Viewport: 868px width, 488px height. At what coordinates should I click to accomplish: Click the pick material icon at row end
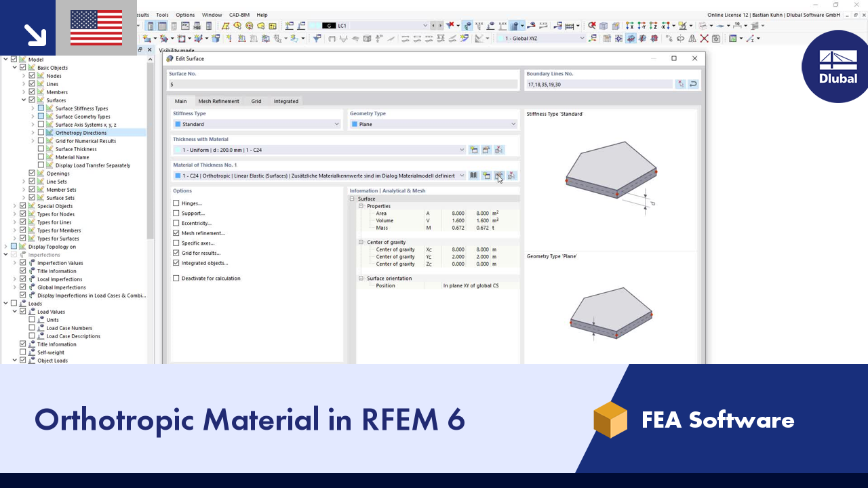512,176
